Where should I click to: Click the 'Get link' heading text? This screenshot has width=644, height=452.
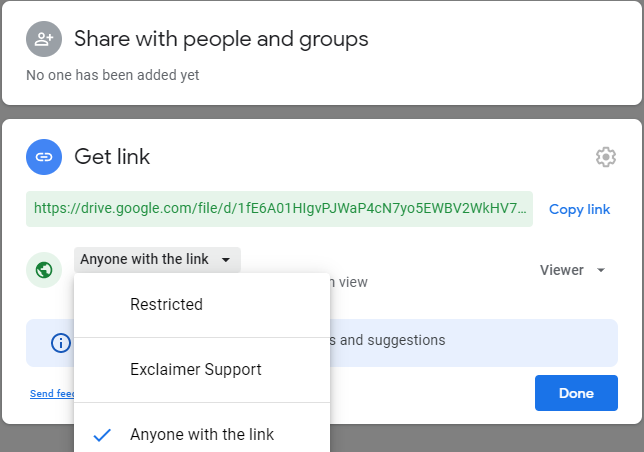coord(112,157)
